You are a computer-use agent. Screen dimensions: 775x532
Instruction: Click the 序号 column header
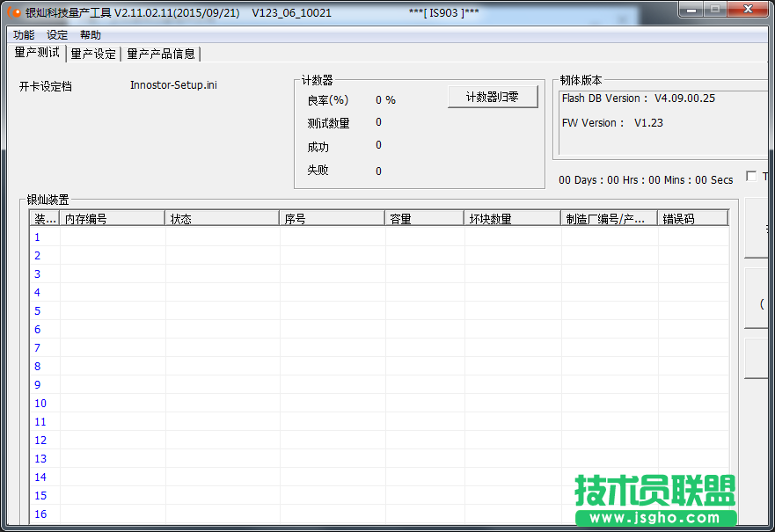click(x=332, y=219)
